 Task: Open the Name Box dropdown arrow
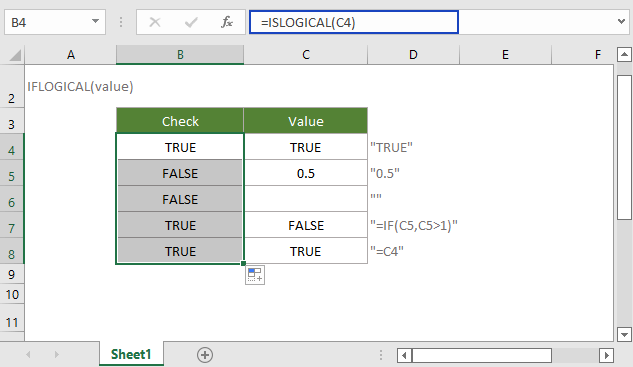pyautogui.click(x=95, y=21)
